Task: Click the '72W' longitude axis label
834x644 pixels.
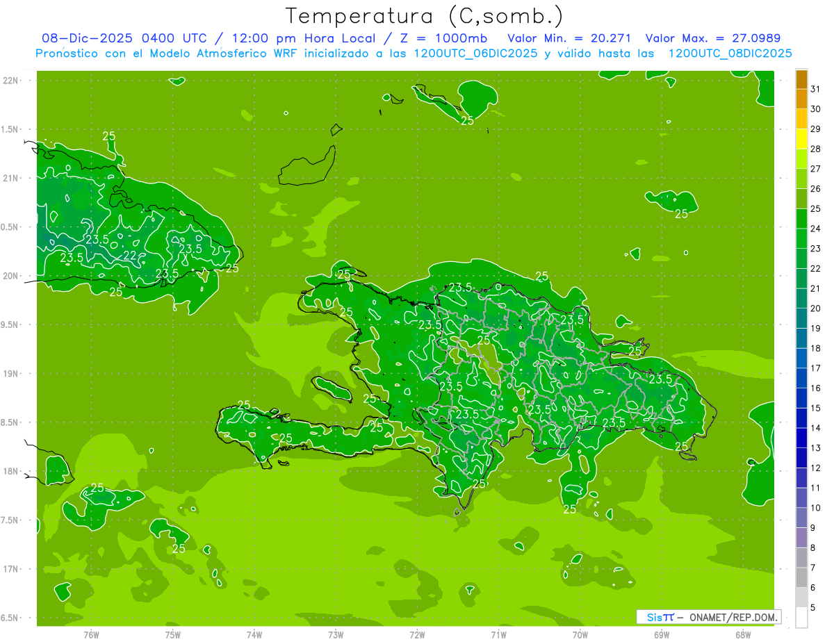Action: tap(417, 635)
